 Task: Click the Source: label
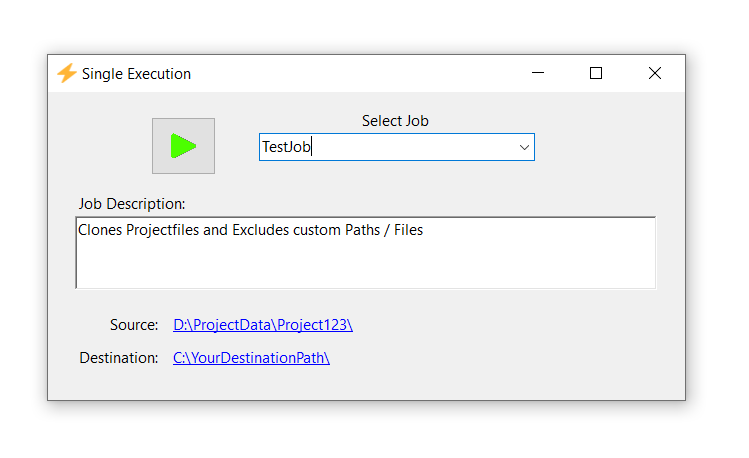click(134, 325)
